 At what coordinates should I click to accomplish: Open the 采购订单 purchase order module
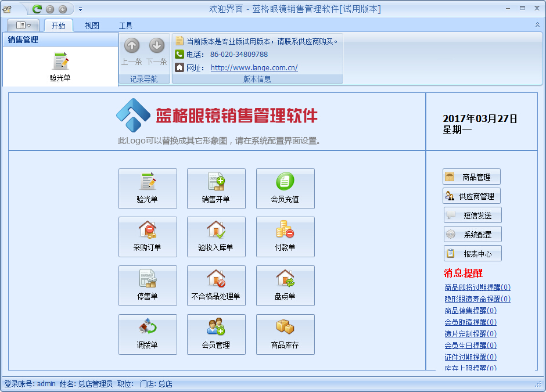coord(148,237)
